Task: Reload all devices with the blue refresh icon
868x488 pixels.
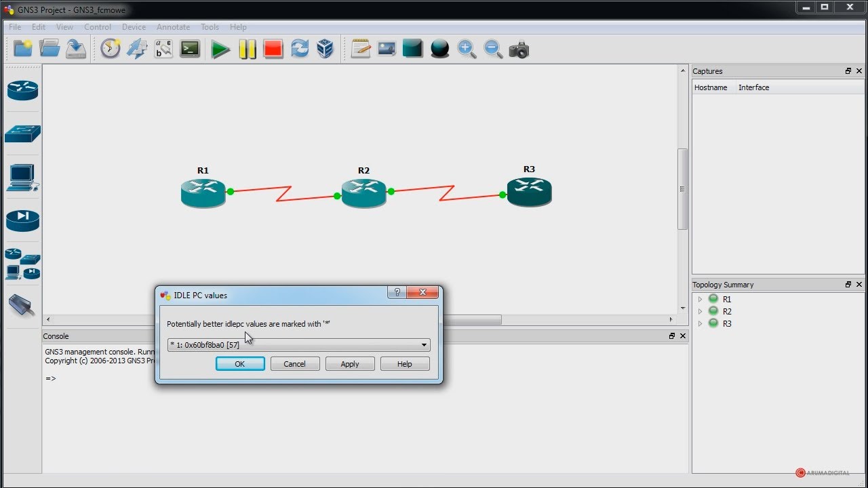Action: [300, 49]
